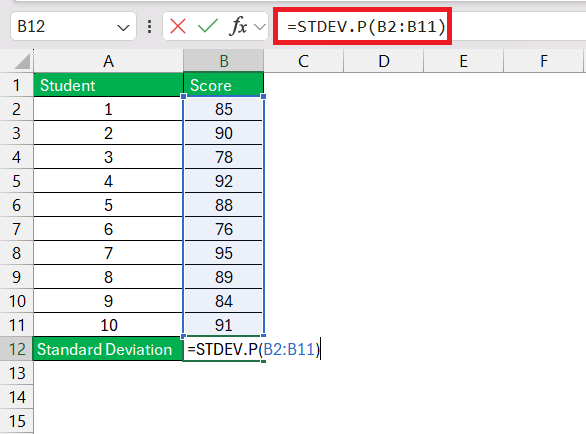Click the three-dot formula bar handle
This screenshot has height=434, width=586.
coord(149,27)
